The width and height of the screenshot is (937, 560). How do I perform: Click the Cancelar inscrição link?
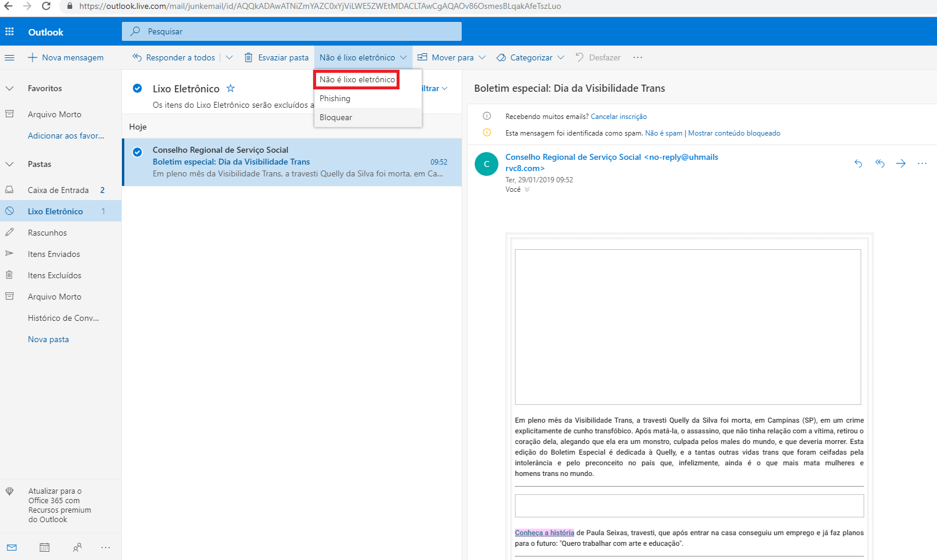pos(619,117)
